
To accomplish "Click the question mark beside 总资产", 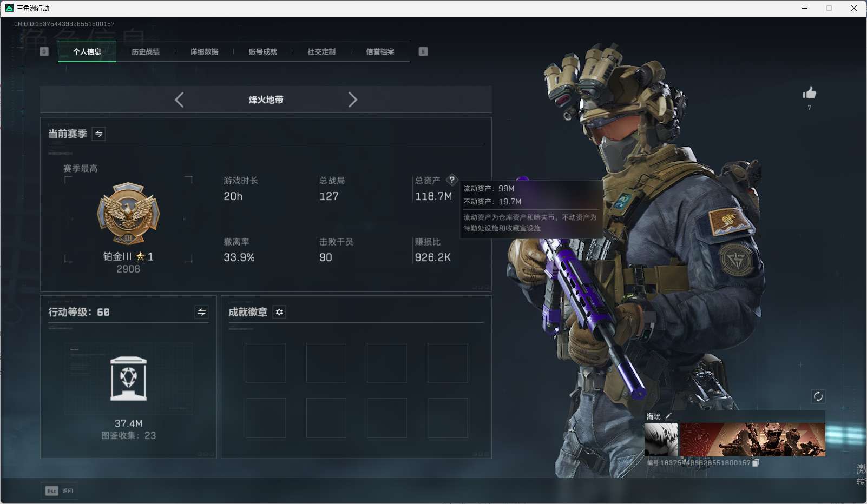I will (452, 180).
